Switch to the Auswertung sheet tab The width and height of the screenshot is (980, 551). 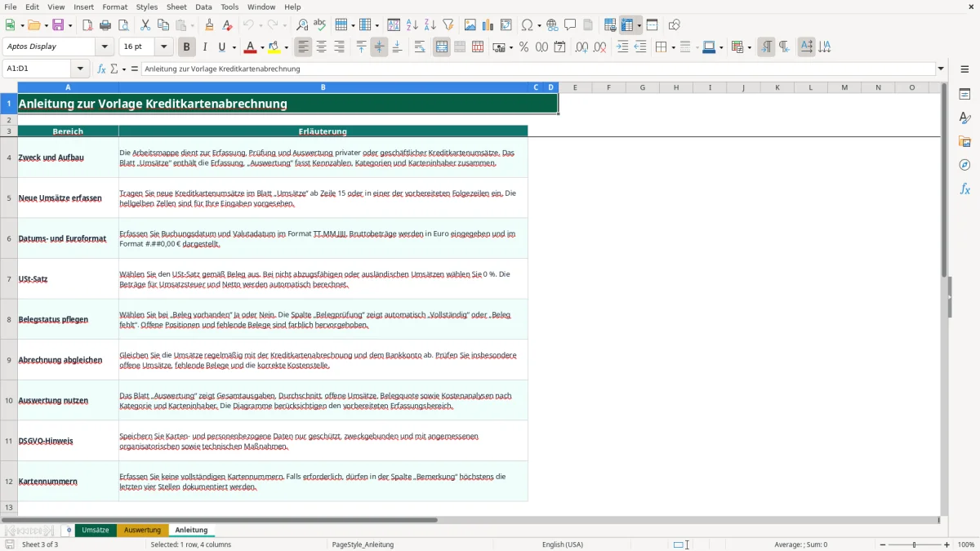pyautogui.click(x=143, y=530)
